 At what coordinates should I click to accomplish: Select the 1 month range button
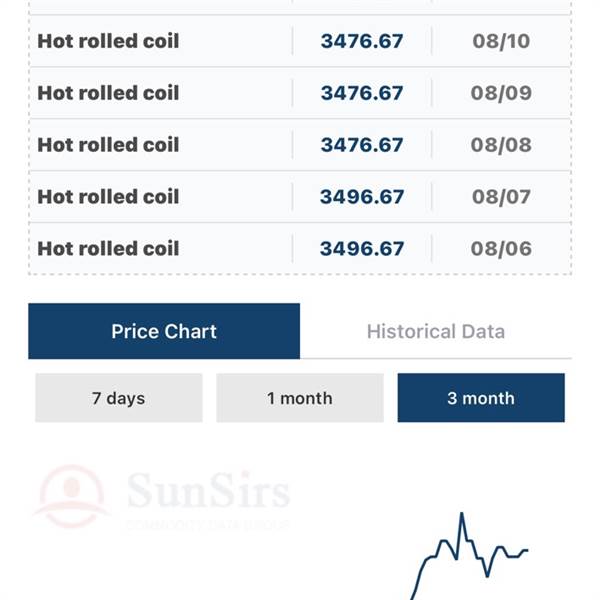coord(300,398)
